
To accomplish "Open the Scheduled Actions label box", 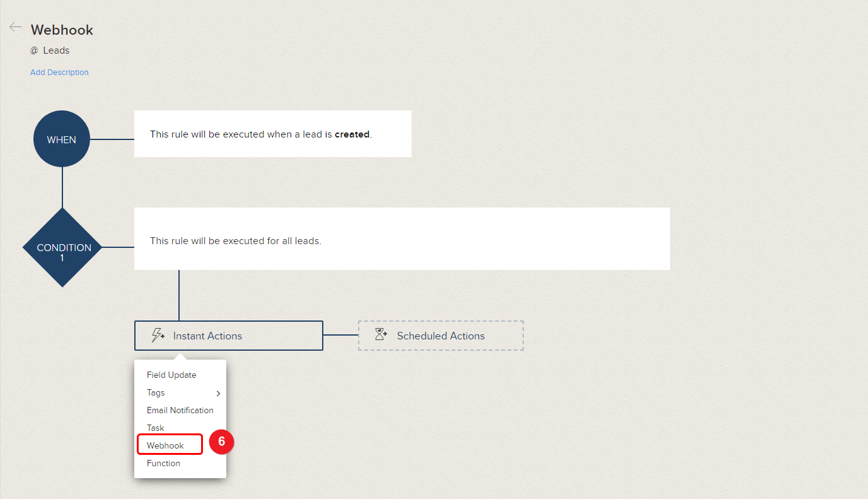I will coord(441,336).
